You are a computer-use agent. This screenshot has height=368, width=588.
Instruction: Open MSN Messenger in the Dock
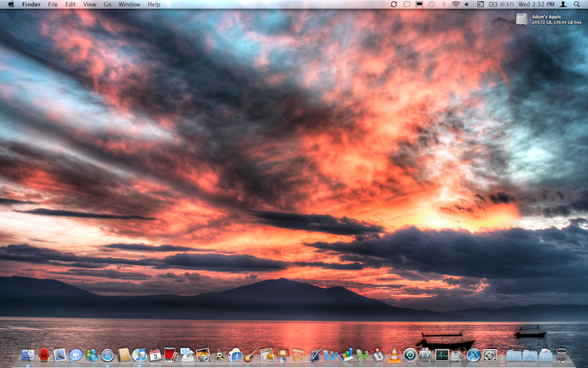click(x=91, y=355)
